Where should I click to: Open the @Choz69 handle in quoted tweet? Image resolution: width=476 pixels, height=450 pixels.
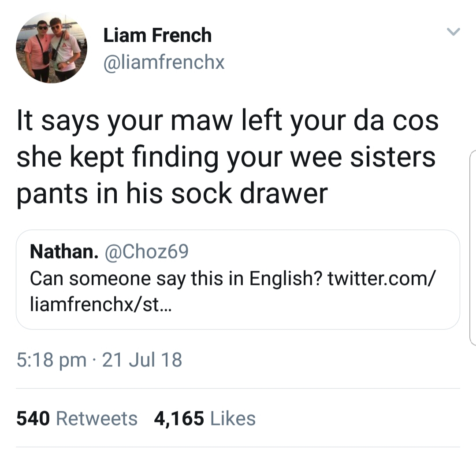[147, 252]
